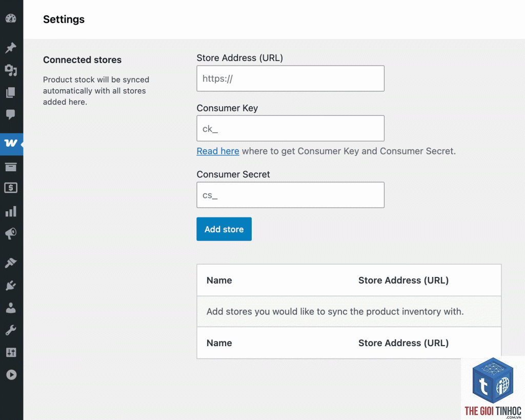The height and width of the screenshot is (420, 525).
Task: Open the Settings sliders icon
Action: coord(11,352)
